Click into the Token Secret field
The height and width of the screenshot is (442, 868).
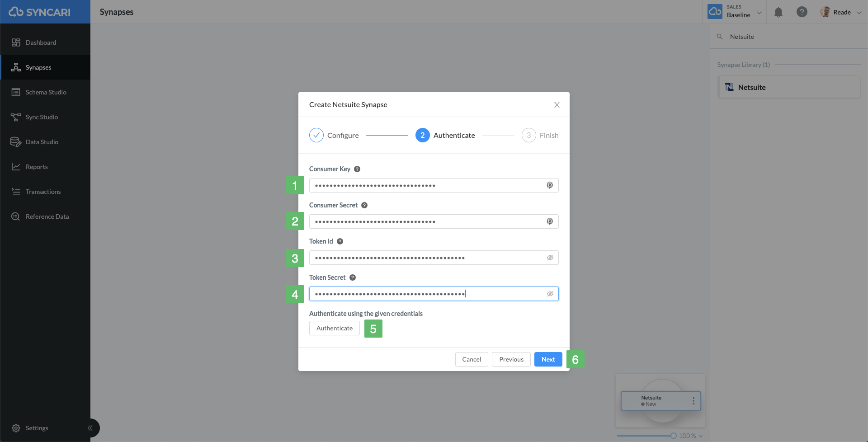coord(434,294)
